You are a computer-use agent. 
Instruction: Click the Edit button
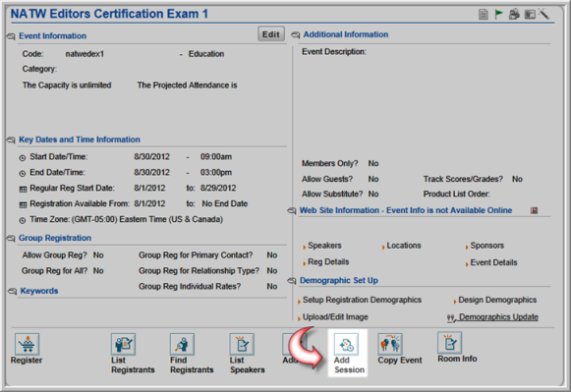[271, 34]
